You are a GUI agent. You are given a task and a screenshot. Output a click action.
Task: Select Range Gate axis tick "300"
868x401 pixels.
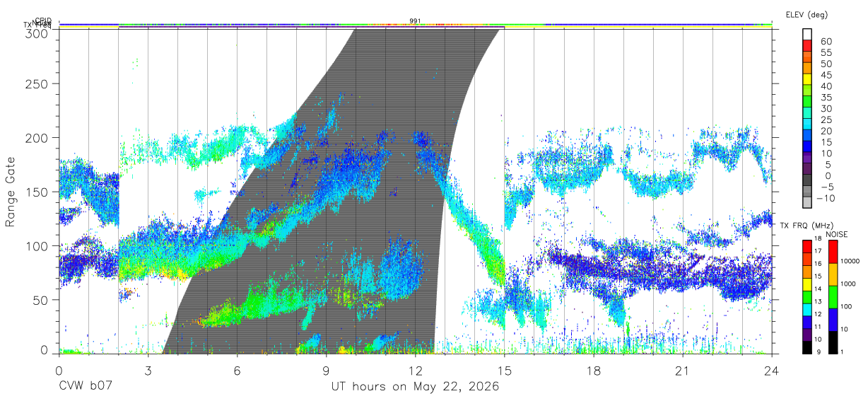[37, 33]
